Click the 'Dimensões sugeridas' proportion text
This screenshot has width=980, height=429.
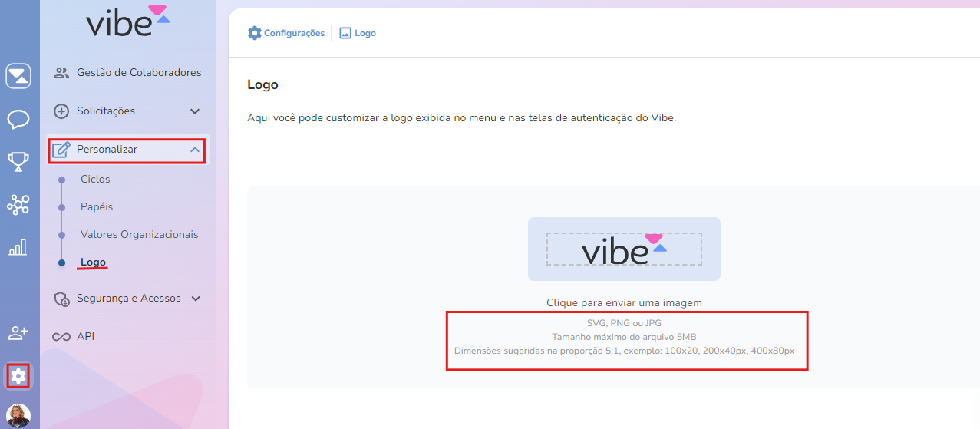coord(624,350)
